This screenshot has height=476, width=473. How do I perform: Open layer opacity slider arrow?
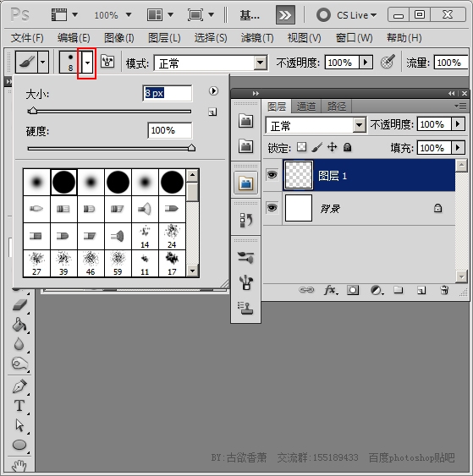(458, 123)
